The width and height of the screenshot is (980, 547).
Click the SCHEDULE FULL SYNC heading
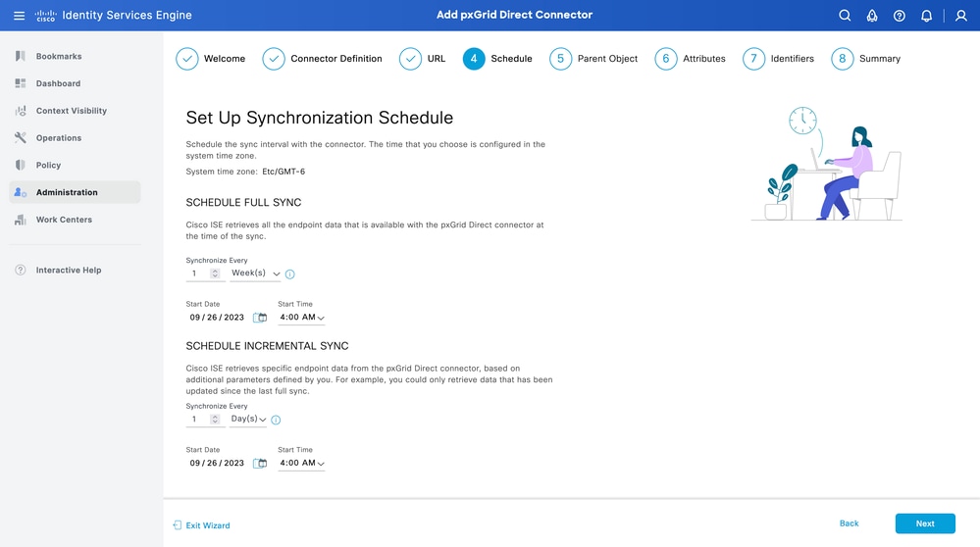tap(243, 202)
